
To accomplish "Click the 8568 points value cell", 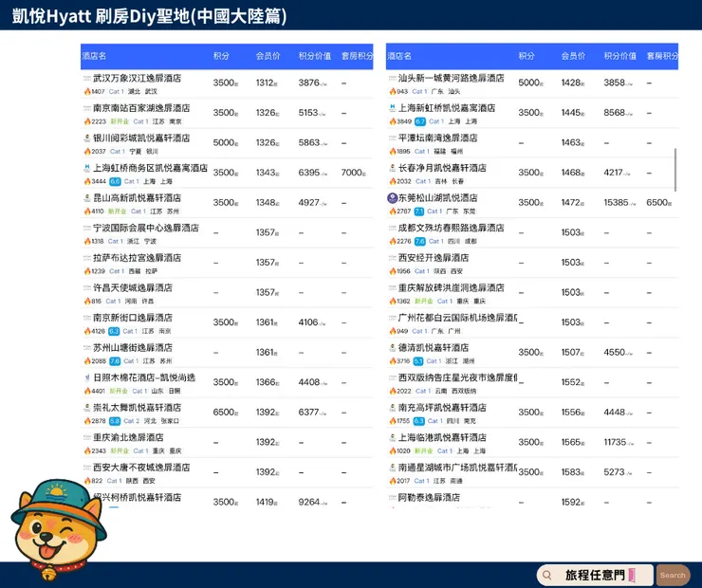I will click(x=618, y=113).
